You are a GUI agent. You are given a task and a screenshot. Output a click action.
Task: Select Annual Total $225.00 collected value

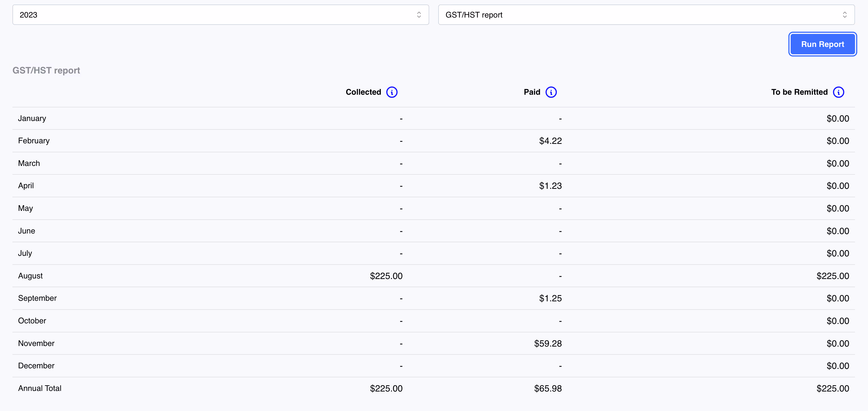pyautogui.click(x=386, y=388)
